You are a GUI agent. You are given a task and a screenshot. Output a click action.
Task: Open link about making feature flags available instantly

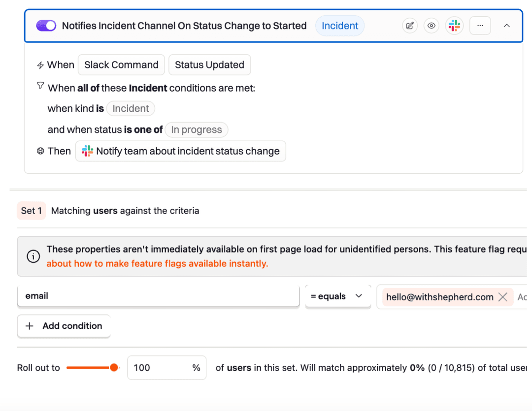(157, 263)
